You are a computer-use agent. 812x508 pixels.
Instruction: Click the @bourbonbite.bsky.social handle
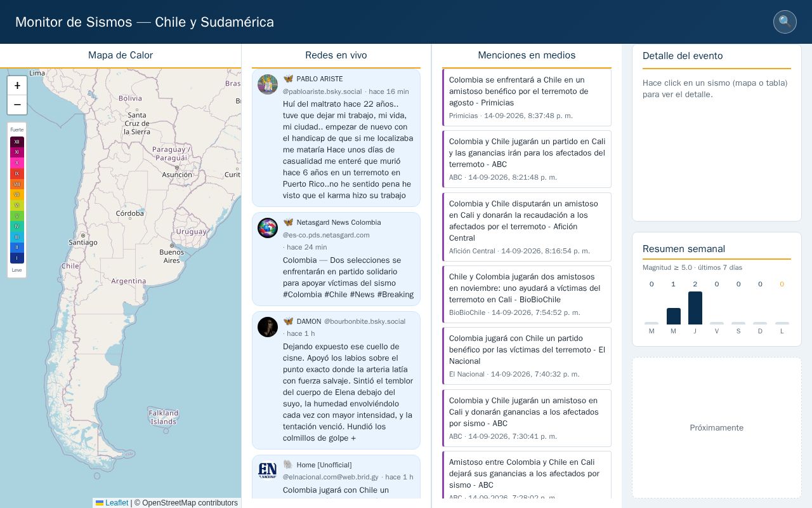tap(365, 321)
